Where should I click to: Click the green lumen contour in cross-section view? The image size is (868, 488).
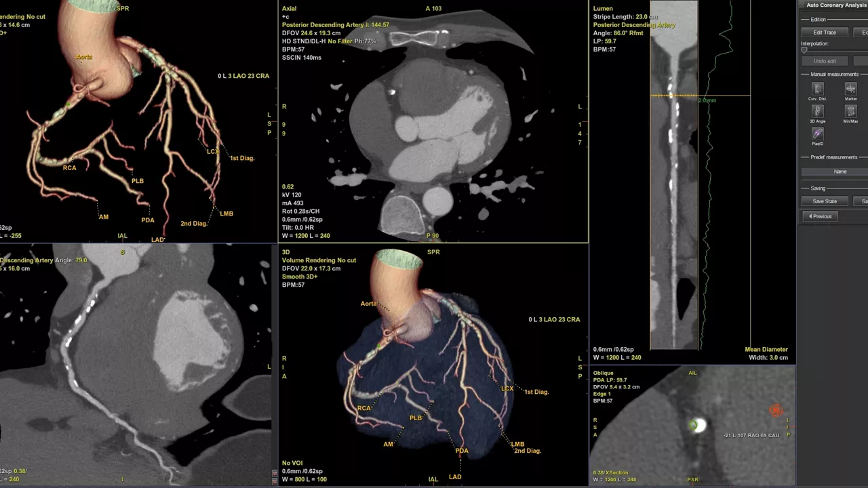coord(693,425)
